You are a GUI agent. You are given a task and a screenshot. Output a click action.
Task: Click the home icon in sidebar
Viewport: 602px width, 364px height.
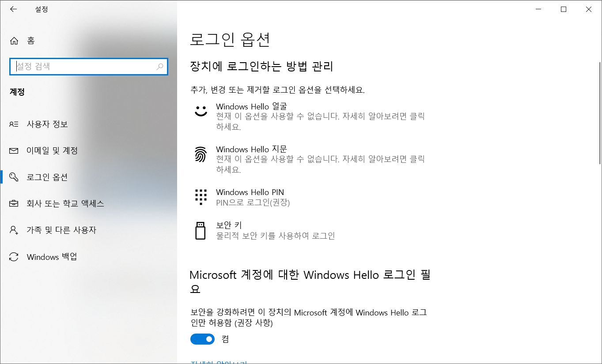click(x=14, y=41)
